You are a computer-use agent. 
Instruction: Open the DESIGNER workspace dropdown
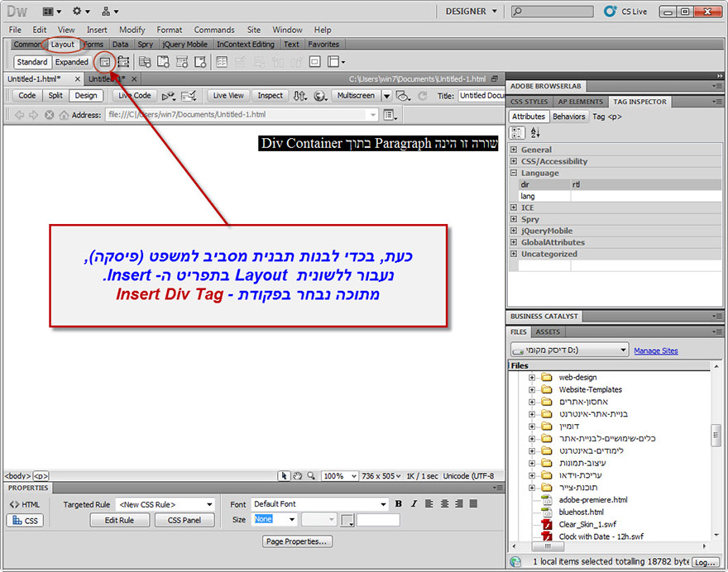471,12
